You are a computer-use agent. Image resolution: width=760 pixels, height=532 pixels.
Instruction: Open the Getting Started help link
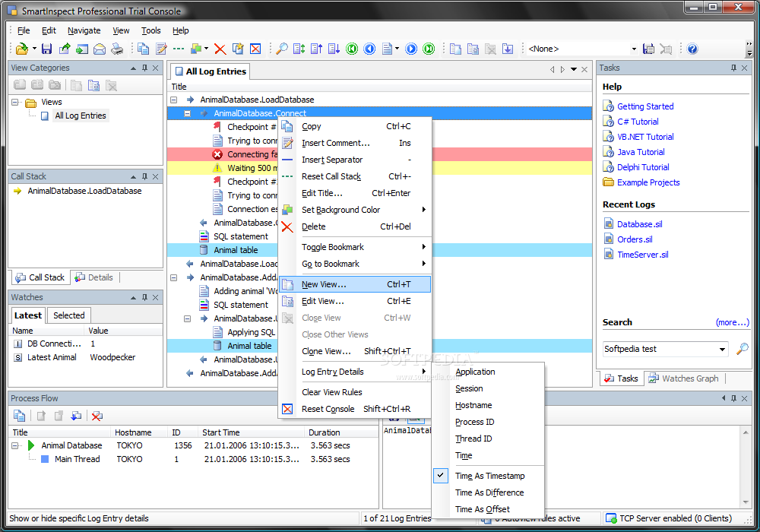(645, 106)
